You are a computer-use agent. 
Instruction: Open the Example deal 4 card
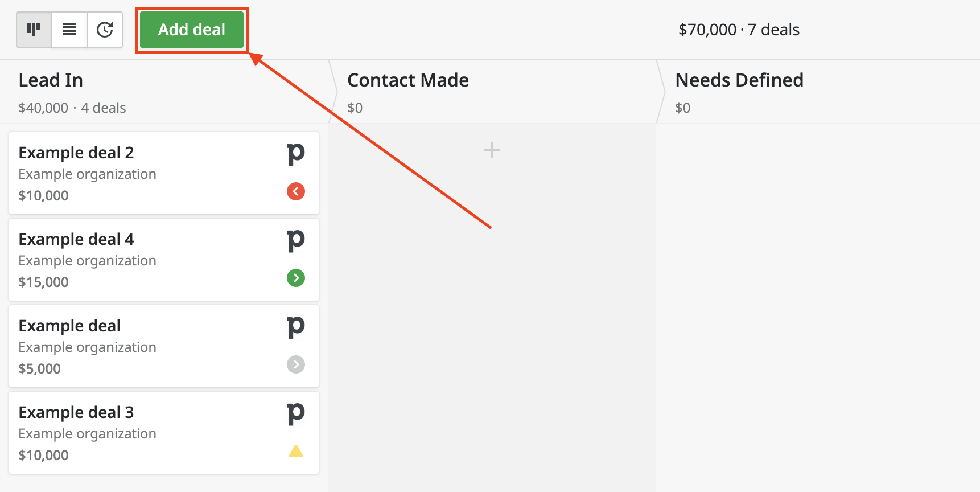pos(164,260)
